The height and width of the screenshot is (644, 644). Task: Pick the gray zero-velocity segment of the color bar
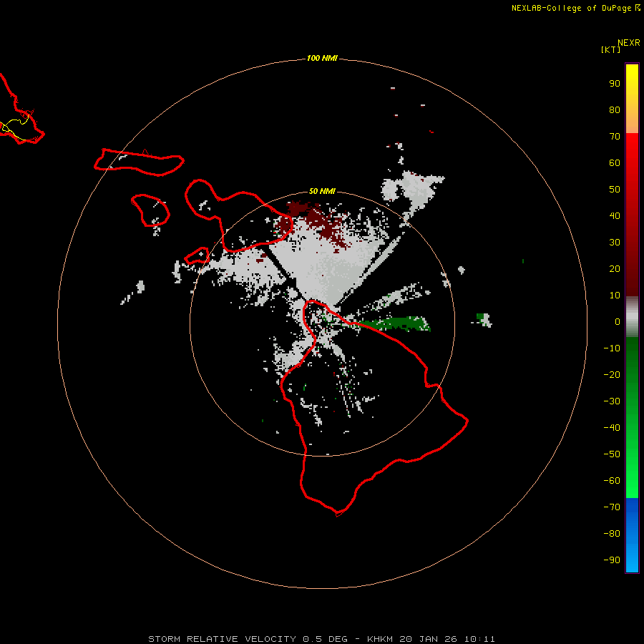click(x=632, y=317)
